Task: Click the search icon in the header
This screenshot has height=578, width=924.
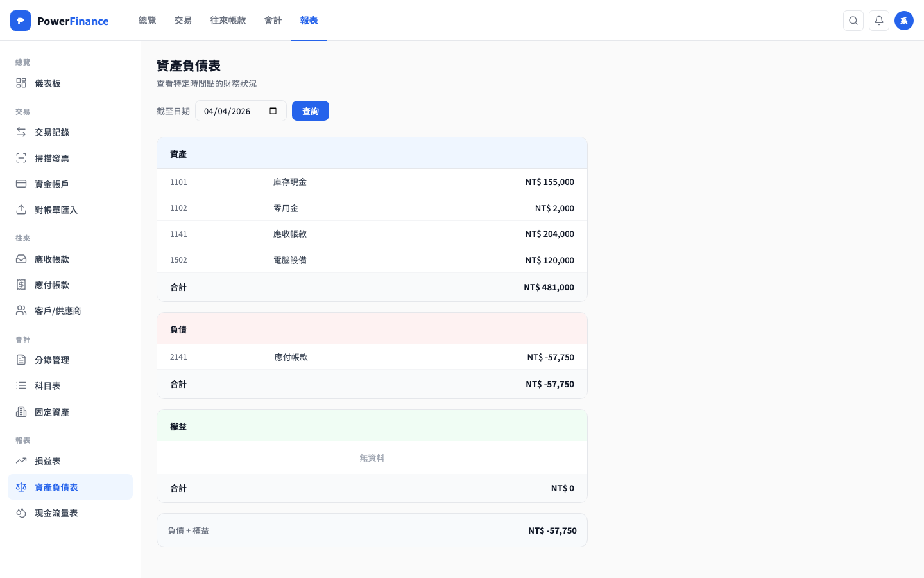Action: [853, 21]
